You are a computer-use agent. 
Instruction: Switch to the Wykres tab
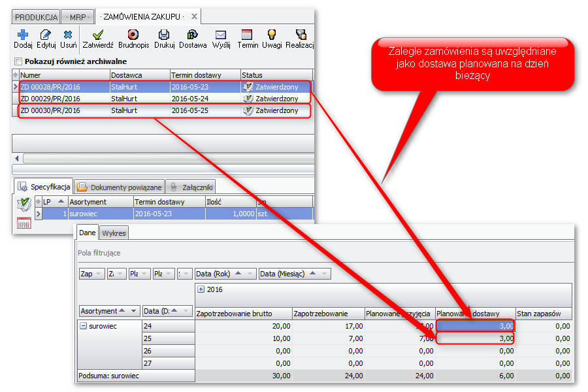click(114, 233)
